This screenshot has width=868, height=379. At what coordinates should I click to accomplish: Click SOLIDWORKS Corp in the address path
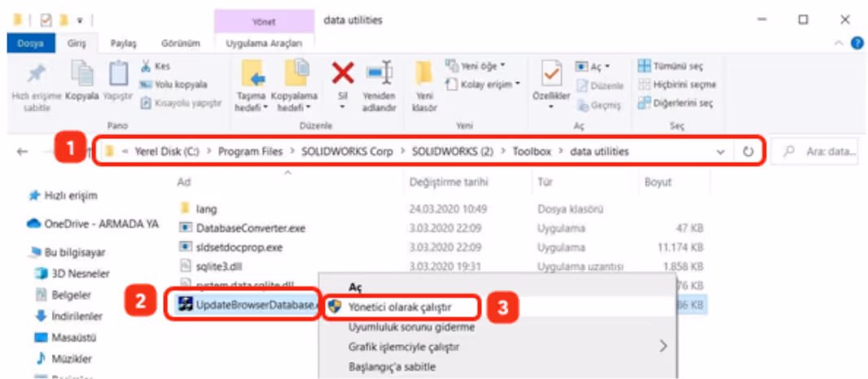[345, 151]
